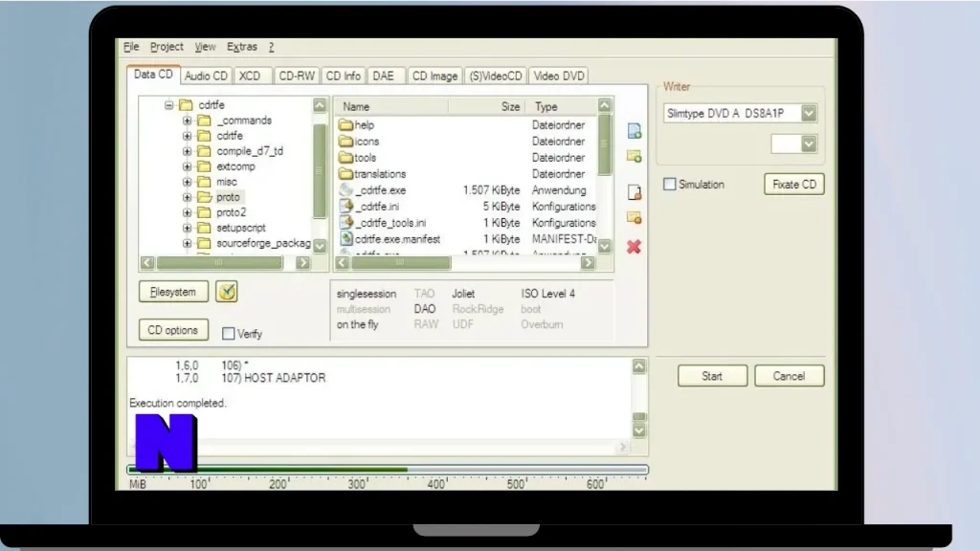
Task: Select the proto folder in the tree
Action: click(x=219, y=197)
